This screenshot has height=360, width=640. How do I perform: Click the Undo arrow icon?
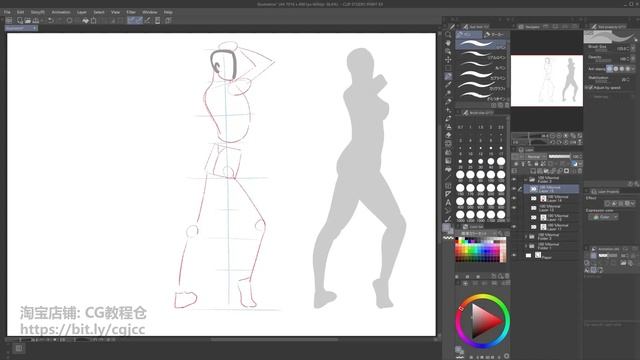pyautogui.click(x=51, y=20)
